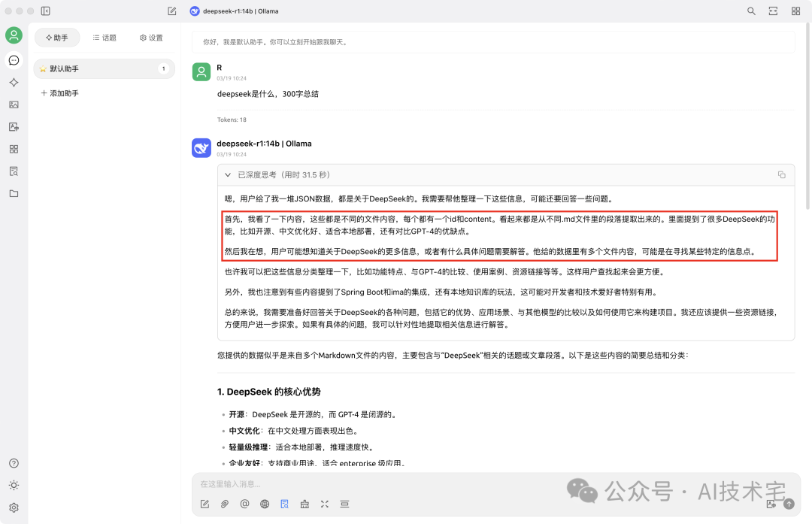Open the chat assistant sidebar icon
The width and height of the screenshot is (812, 524).
(x=14, y=61)
